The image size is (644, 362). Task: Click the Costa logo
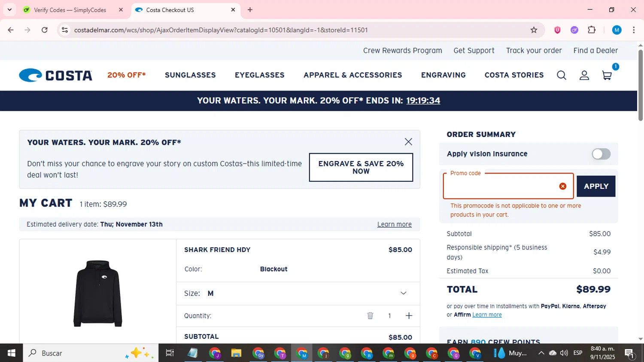56,75
